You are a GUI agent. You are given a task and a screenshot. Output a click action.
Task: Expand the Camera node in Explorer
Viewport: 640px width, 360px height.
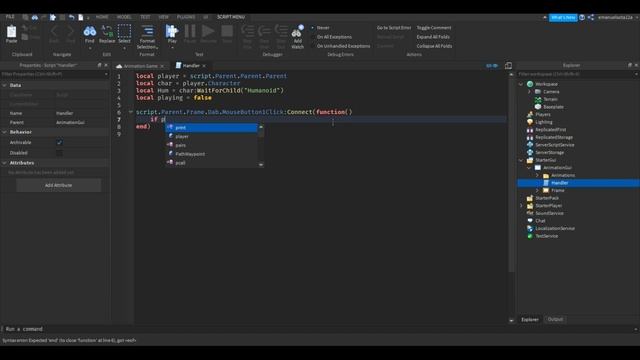529,92
